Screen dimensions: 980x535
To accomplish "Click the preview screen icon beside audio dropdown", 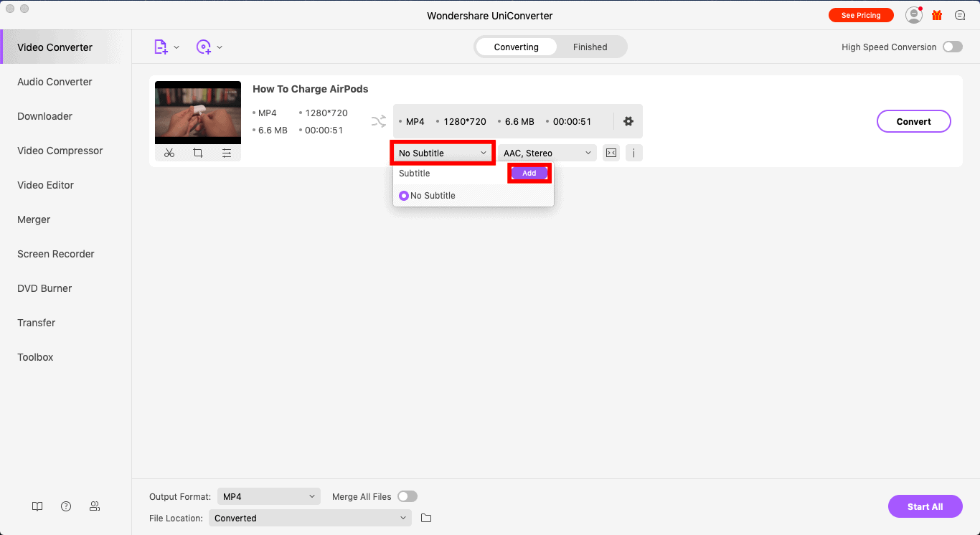I will click(x=611, y=153).
